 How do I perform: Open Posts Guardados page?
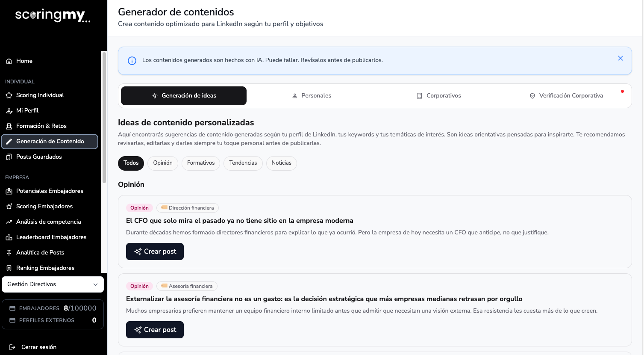click(50, 157)
